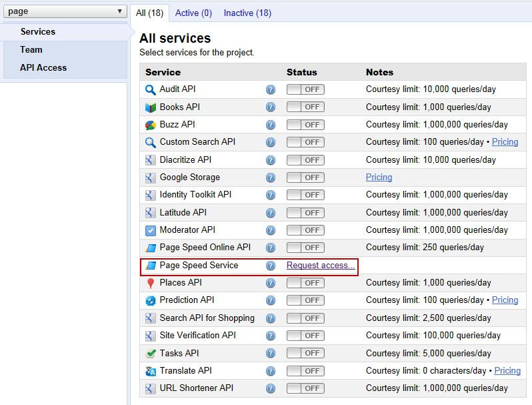Switch to the Inactive (18) tab

point(247,13)
